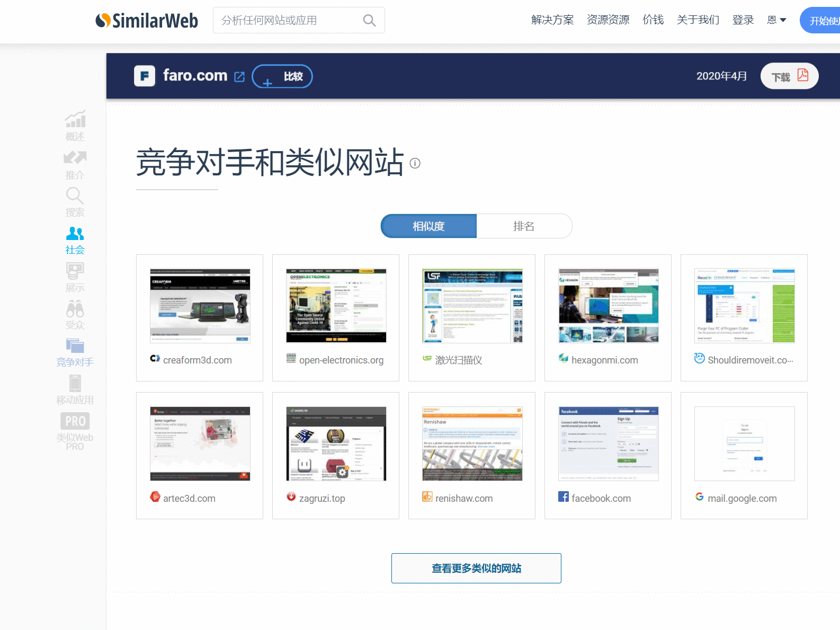Click the 查看更多类似的网站 button

pos(476,568)
